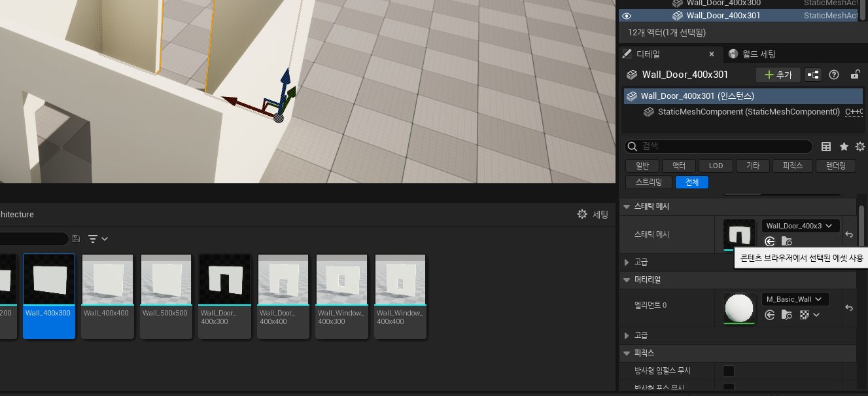Browse to static mesh in Content Browser
This screenshot has width=868, height=396.
coord(786,242)
